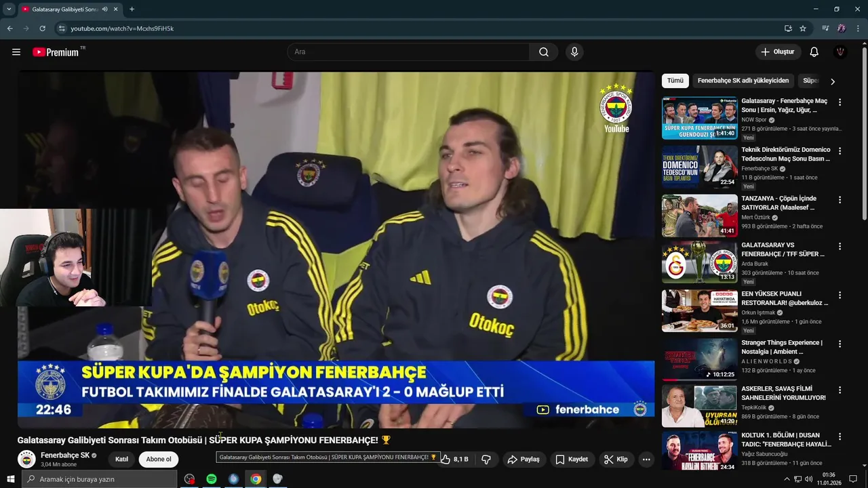
Task: Open options for 'KOLTUK 1. BÖLÜM' video
Action: click(x=840, y=436)
